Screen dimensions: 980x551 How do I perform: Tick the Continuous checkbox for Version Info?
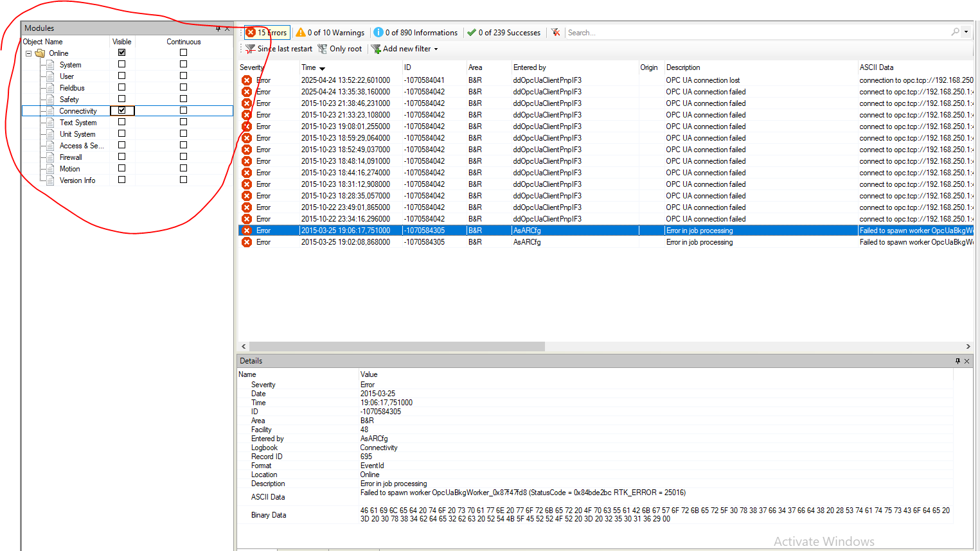tap(183, 180)
